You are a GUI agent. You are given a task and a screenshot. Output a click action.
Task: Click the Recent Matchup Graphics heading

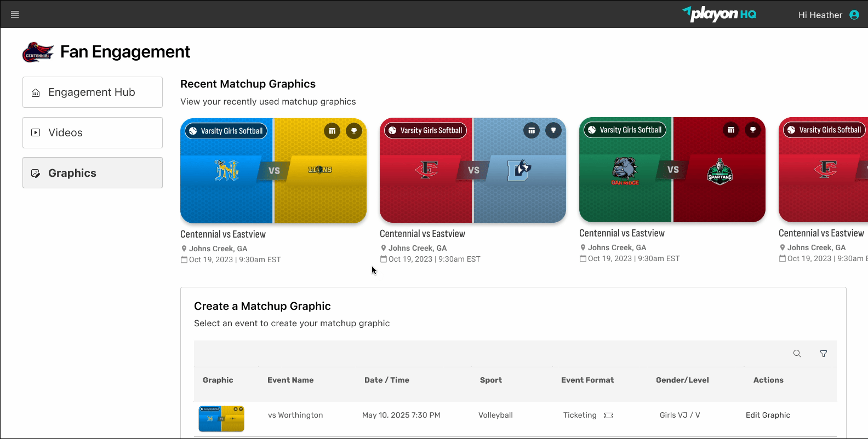click(x=248, y=84)
